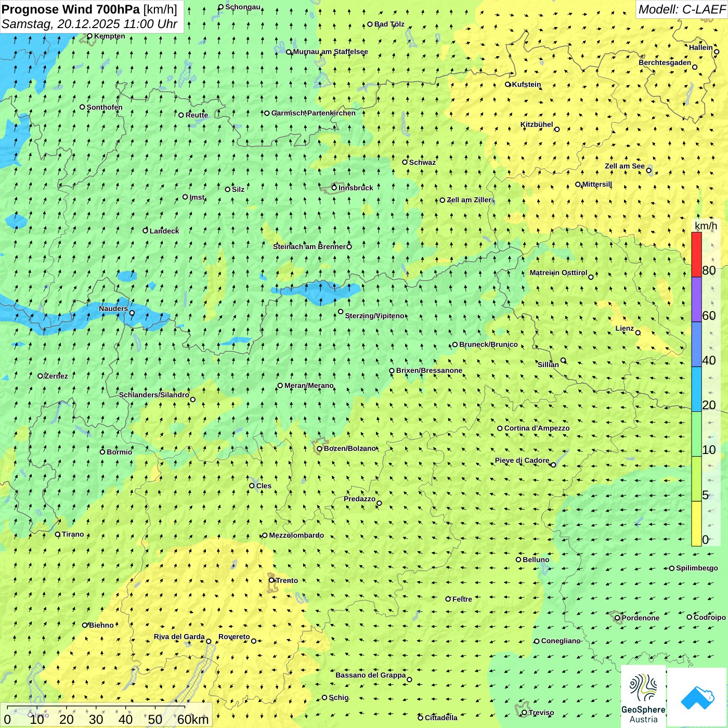The image size is (728, 728).
Task: Click the 'Cittadella' label
Action: coord(441,718)
